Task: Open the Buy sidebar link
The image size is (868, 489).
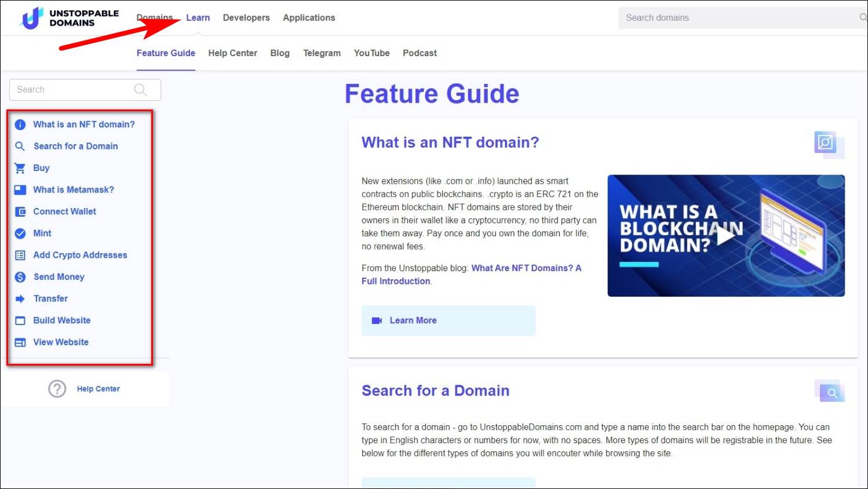Action: click(41, 168)
